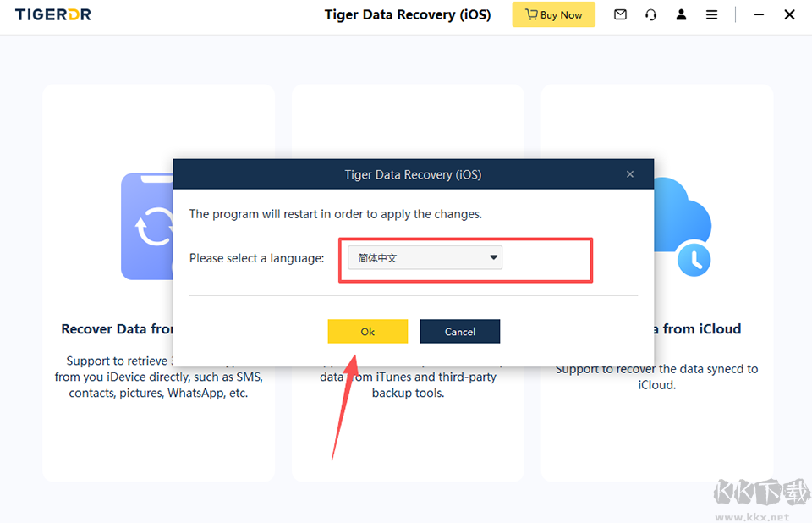Click the iCloud recovery cloud icon
Image resolution: width=812 pixels, height=523 pixels.
(683, 215)
